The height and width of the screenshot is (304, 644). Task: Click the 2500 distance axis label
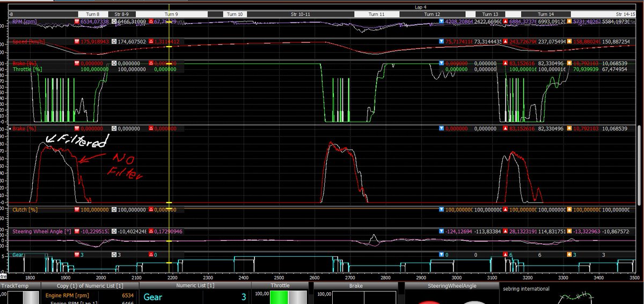pyautogui.click(x=278, y=278)
